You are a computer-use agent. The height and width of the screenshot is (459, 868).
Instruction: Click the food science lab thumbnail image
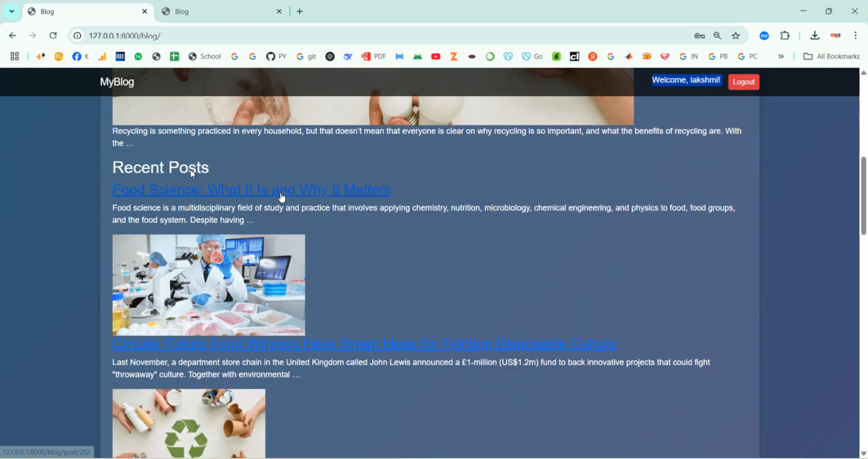[x=208, y=284]
